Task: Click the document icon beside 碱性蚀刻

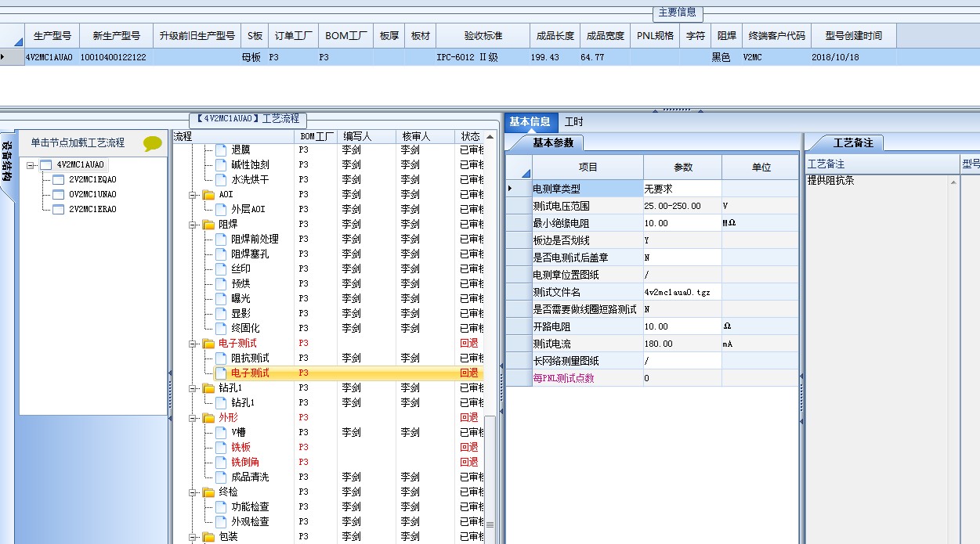Action: [x=221, y=164]
